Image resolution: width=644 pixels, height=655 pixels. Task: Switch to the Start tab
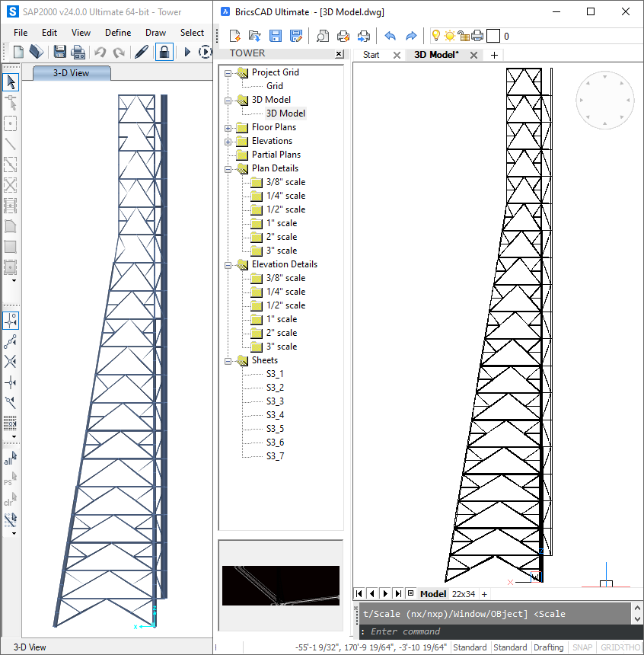tap(371, 55)
